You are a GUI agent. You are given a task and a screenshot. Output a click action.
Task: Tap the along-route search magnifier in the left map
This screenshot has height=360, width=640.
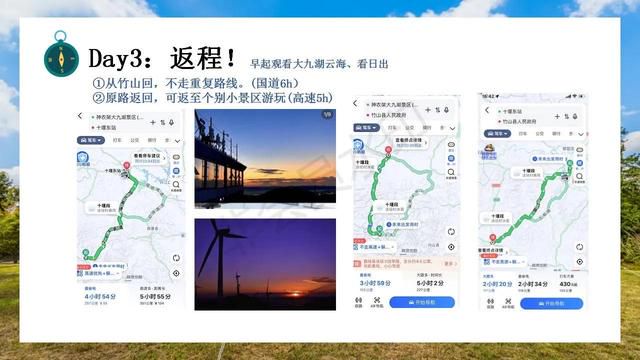(x=176, y=185)
